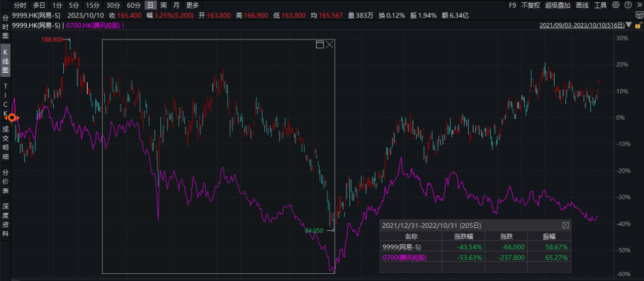Viewport: 644px width, 281px height.
Task: Click the -53.63% cell
Action: point(470,258)
